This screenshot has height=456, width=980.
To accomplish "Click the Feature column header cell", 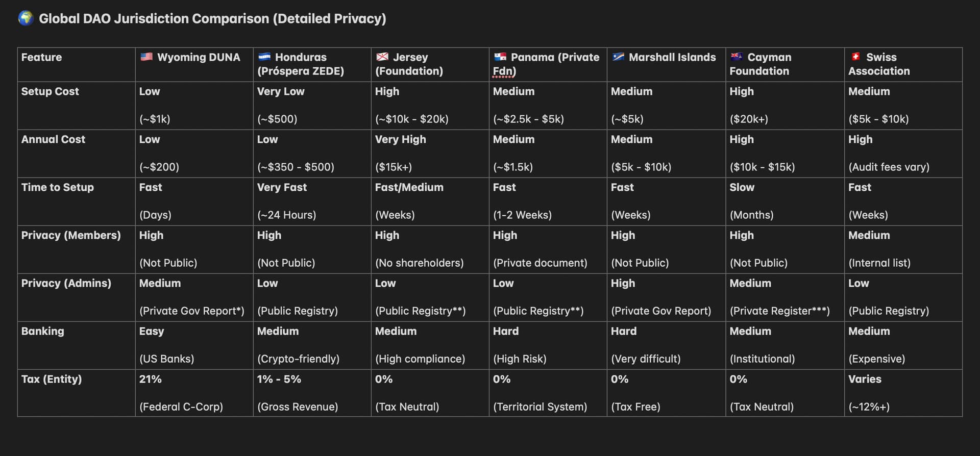I will (x=42, y=57).
